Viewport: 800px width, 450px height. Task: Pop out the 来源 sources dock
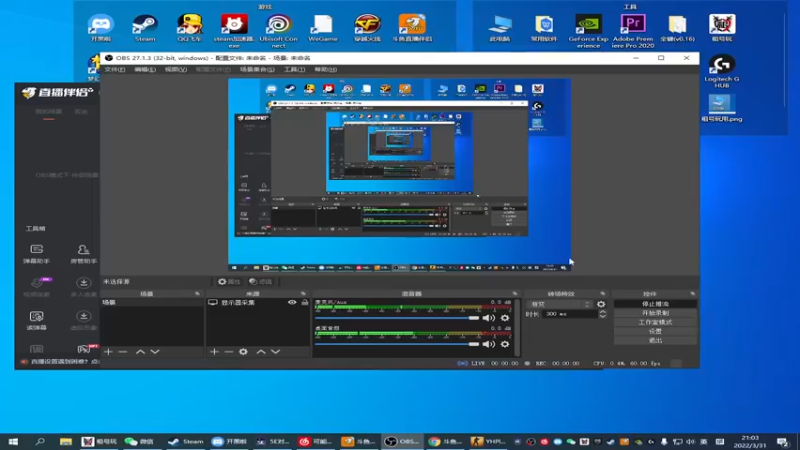[x=304, y=294]
